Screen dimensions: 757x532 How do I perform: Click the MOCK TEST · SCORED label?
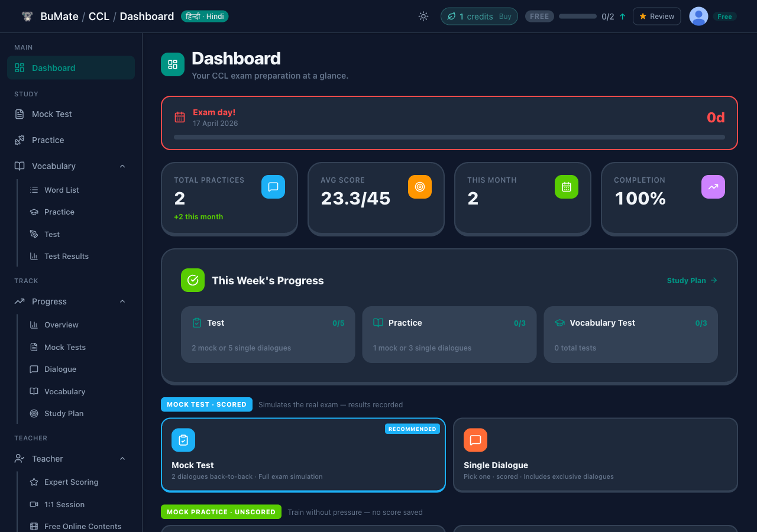click(x=206, y=404)
